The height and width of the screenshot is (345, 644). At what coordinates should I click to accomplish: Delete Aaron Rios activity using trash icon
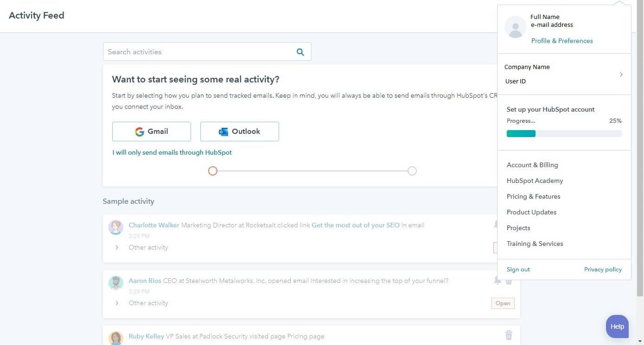click(x=509, y=280)
